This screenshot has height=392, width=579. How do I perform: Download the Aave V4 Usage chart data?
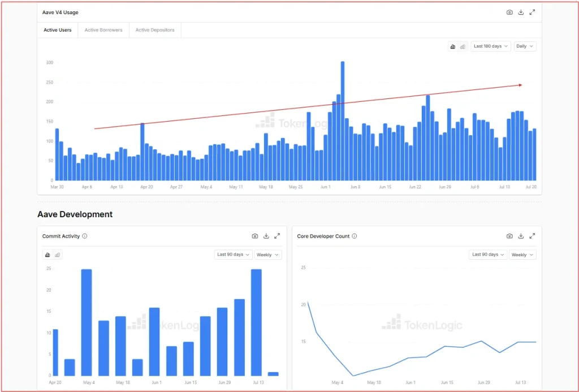[521, 12]
